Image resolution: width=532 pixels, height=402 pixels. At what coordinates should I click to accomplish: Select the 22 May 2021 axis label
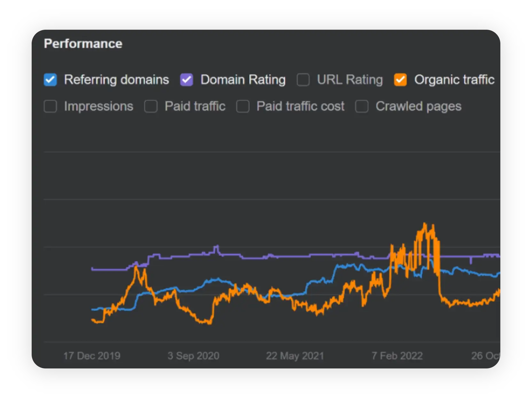point(295,356)
